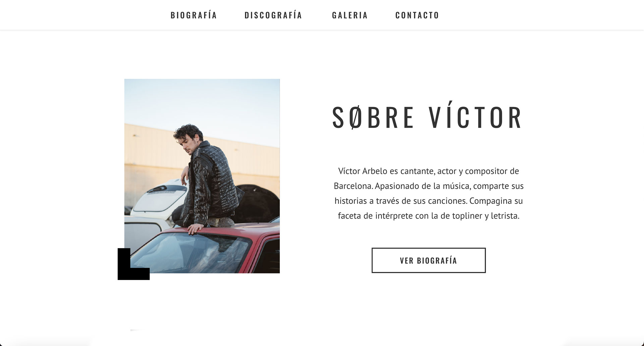Click the word Barcelona in the description
The height and width of the screenshot is (346, 644).
353,186
